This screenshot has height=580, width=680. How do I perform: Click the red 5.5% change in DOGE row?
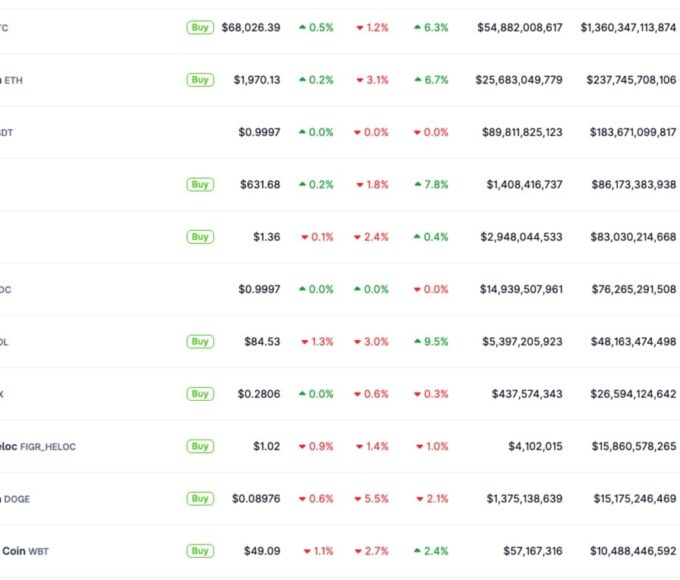click(x=372, y=499)
